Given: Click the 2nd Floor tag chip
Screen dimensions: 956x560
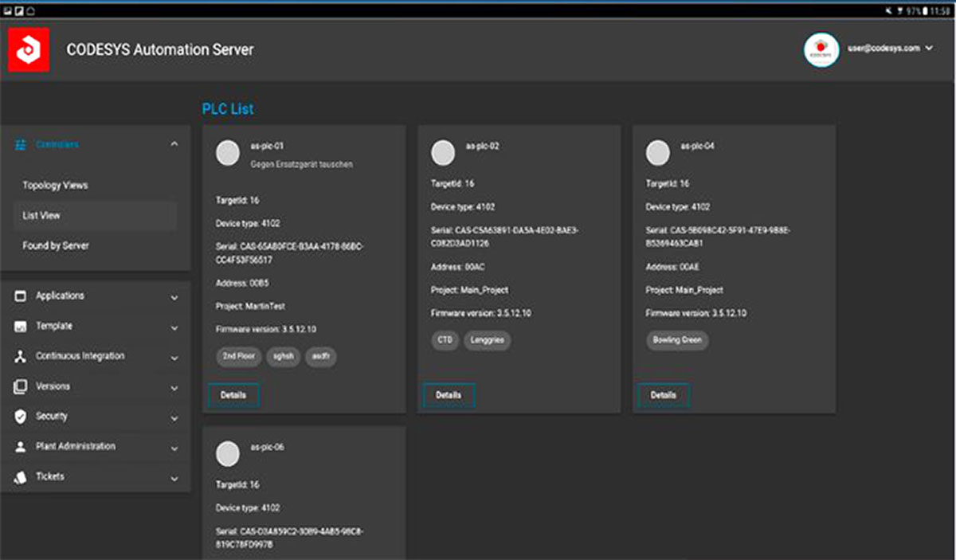Looking at the screenshot, I should coord(239,357).
